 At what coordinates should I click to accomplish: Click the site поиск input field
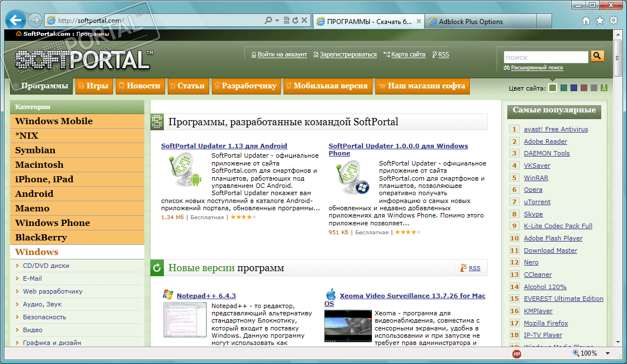coord(546,57)
